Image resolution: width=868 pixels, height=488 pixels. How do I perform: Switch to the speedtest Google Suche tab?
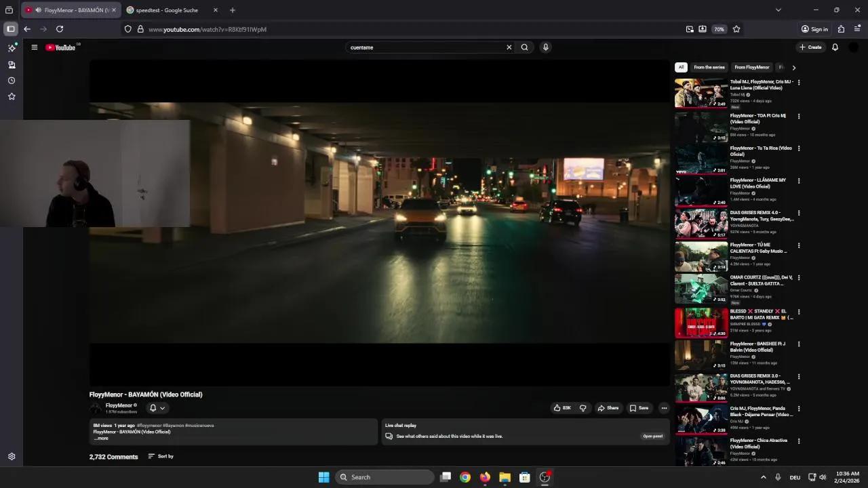click(167, 10)
